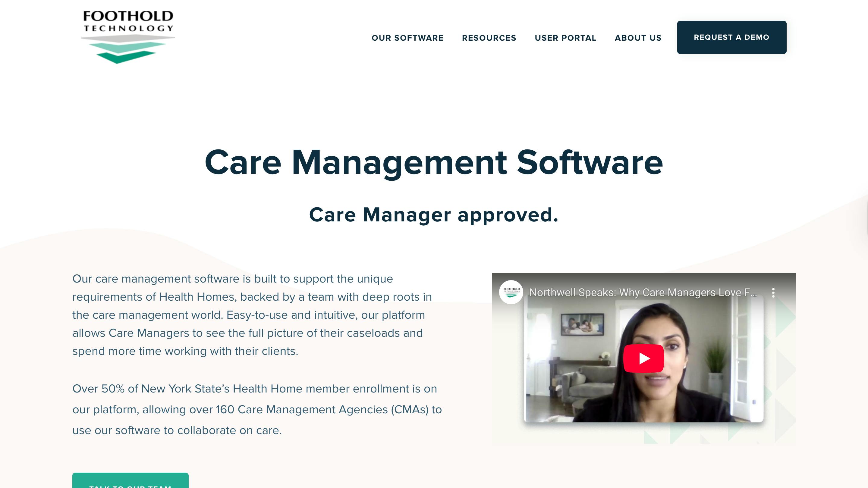Click the Foothold Technology wordmark in header
Viewport: 868px width, 488px height.
pyautogui.click(x=128, y=21)
